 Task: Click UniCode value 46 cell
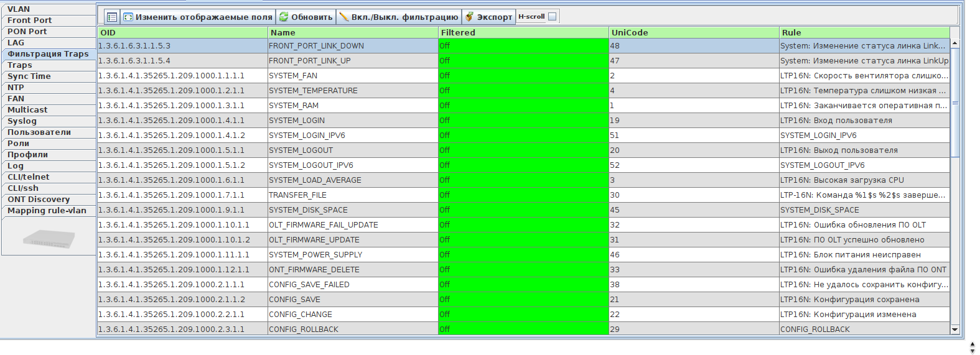pyautogui.click(x=694, y=255)
